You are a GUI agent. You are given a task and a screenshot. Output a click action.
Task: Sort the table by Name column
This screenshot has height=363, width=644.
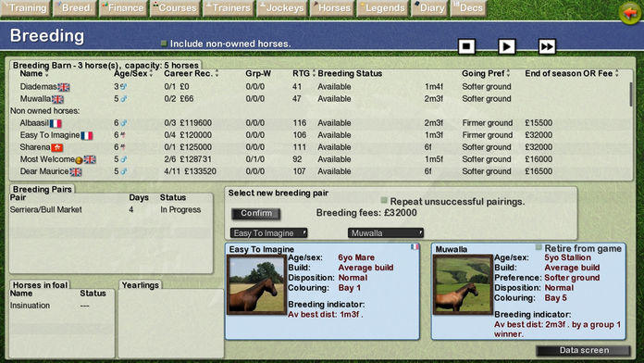tap(34, 73)
